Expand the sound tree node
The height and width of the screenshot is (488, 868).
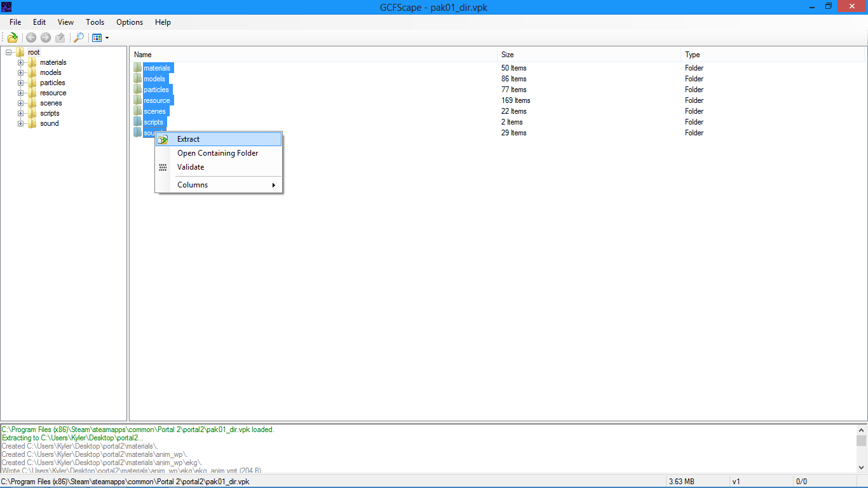point(21,123)
